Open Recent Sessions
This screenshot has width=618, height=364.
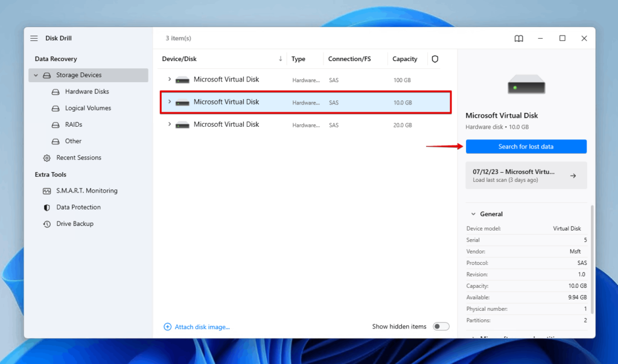(78, 158)
